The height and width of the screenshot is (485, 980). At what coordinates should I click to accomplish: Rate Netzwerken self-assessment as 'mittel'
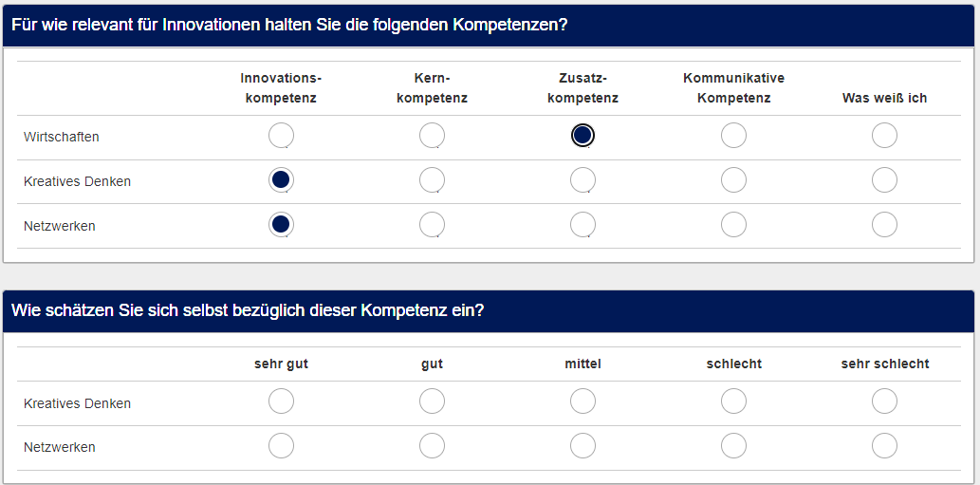point(582,445)
